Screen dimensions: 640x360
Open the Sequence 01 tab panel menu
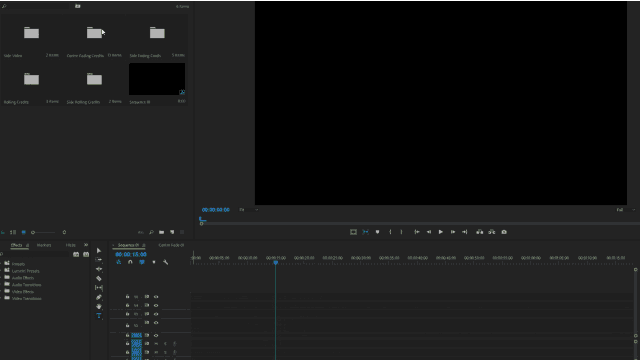pyautogui.click(x=144, y=245)
